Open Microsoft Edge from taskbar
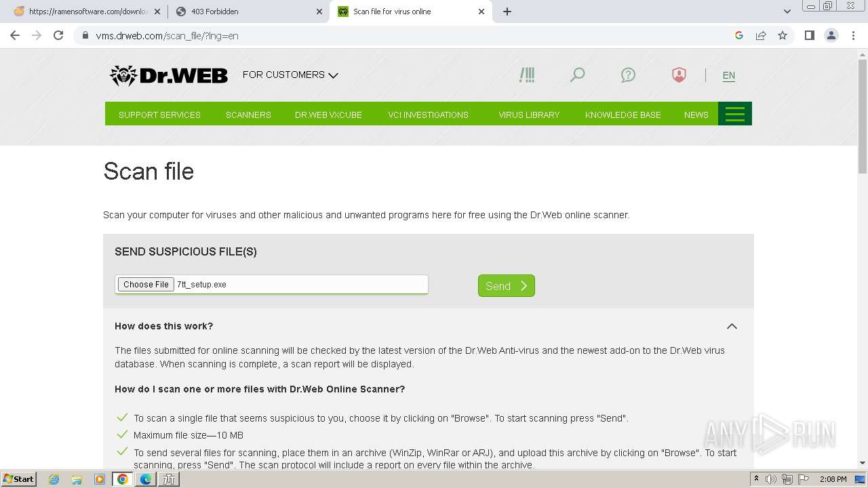This screenshot has width=868, height=488. 146,479
